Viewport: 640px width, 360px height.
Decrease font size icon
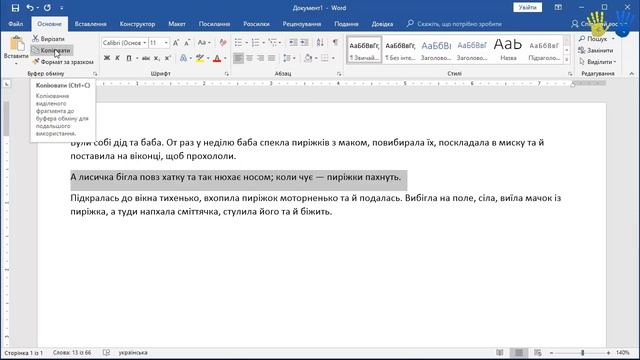187,43
